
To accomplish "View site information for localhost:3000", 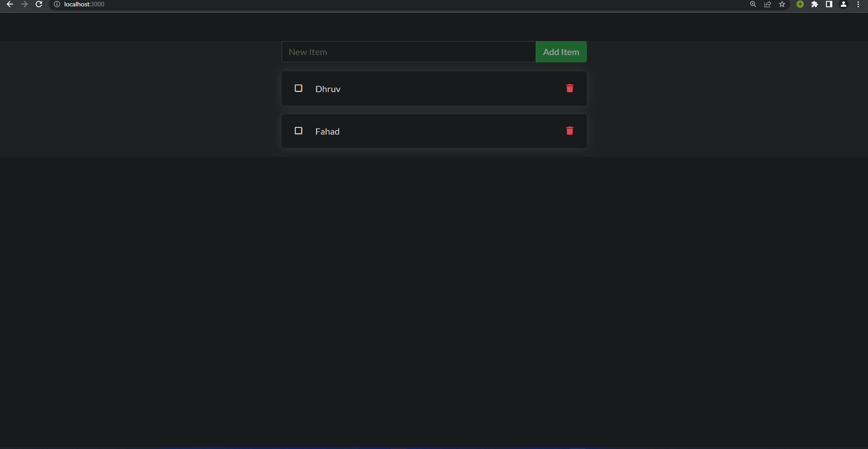I will point(57,4).
